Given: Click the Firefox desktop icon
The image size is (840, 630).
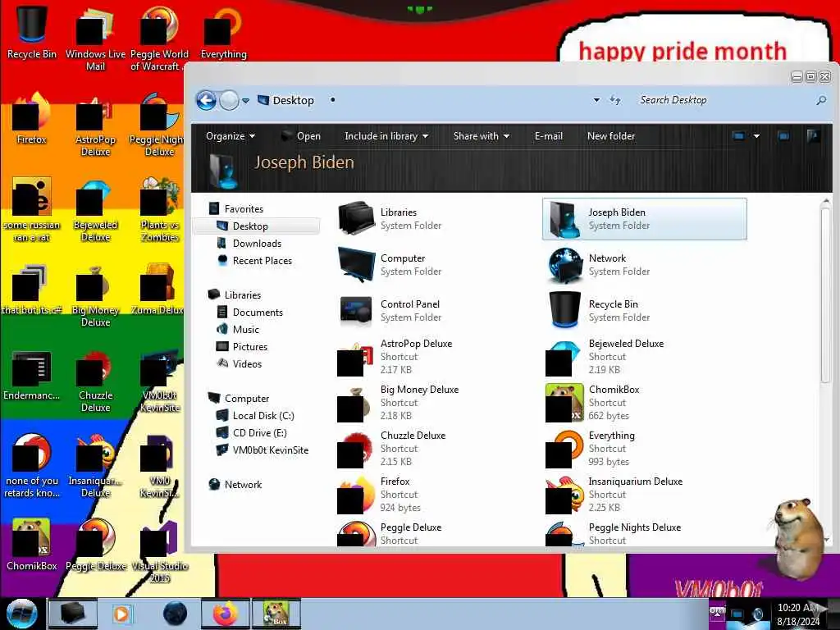Looking at the screenshot, I should [31, 120].
